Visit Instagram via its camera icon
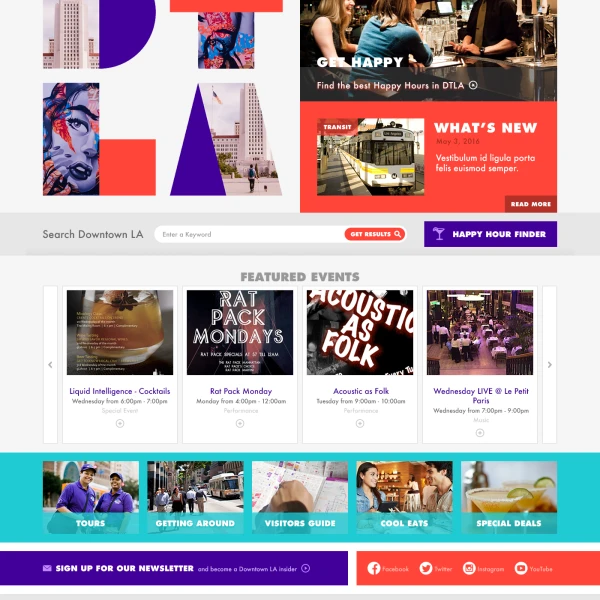The height and width of the screenshot is (600, 600). (469, 568)
